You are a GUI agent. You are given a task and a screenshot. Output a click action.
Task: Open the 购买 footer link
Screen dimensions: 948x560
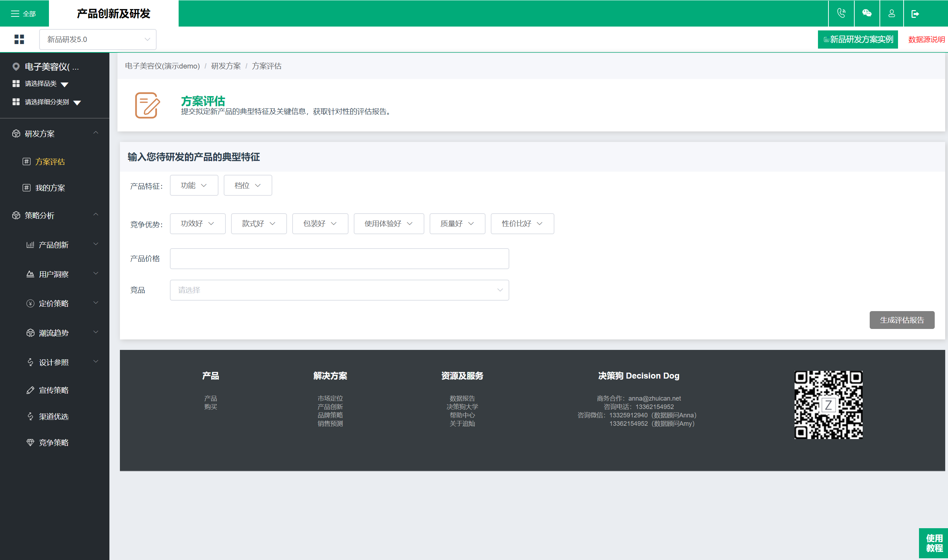point(210,407)
